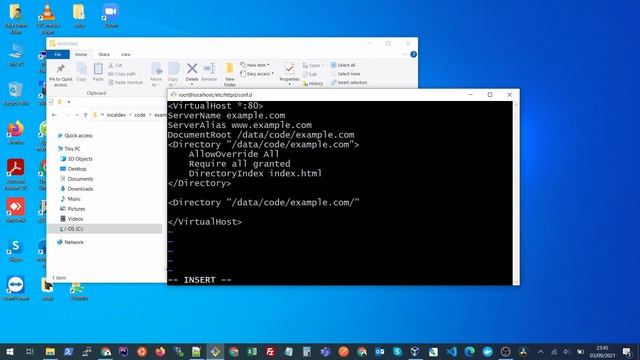Click on 'DirectoryIndex index.html' terminal line
Screen dimensions: 640x360
255,173
